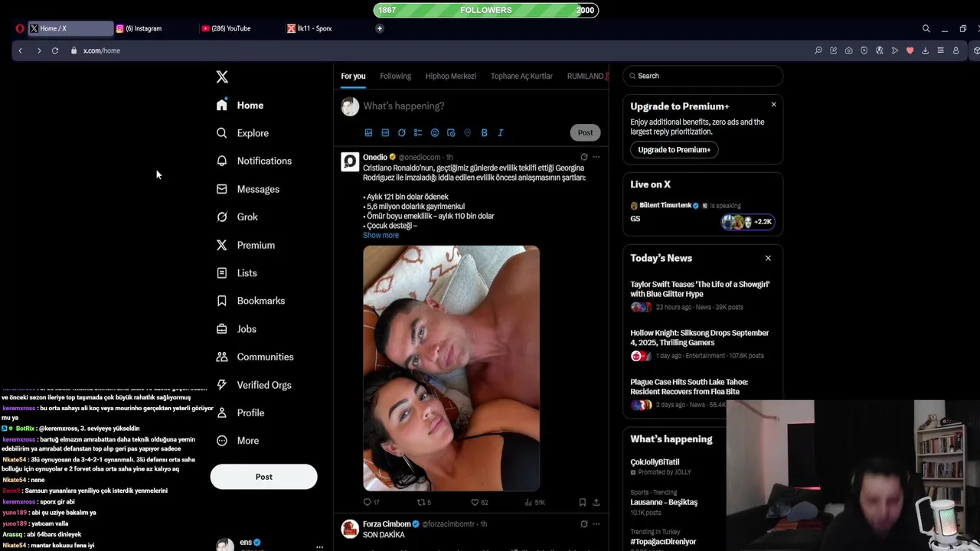
Task: Click the X logo above Home
Action: (222, 77)
